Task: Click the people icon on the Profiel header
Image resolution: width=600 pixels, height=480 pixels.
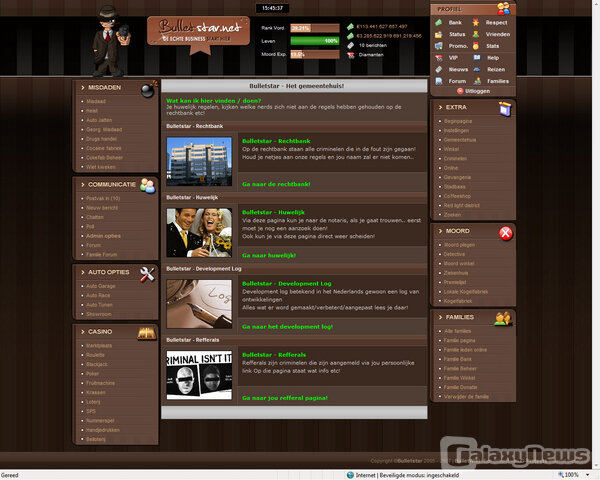Action: [x=504, y=8]
